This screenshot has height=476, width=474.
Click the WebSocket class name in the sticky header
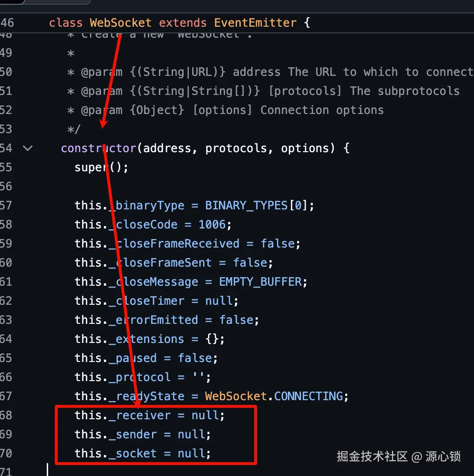[x=121, y=22]
